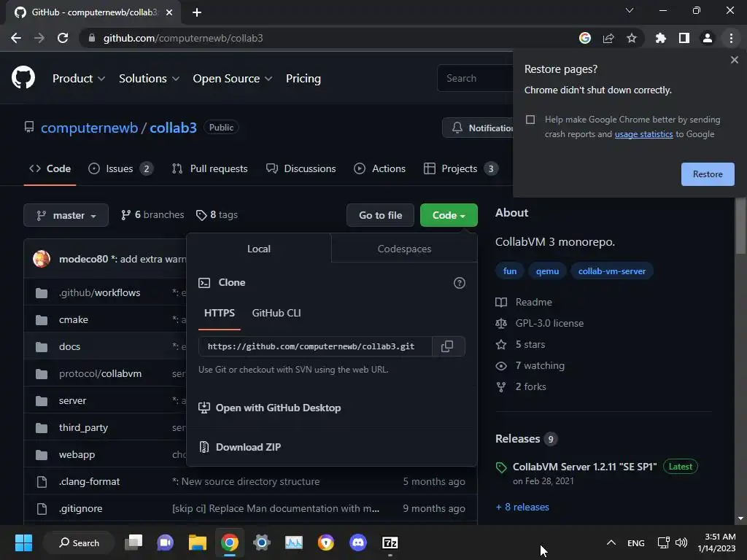
Task: Click the Settings gear taskbar icon
Action: coord(262,542)
